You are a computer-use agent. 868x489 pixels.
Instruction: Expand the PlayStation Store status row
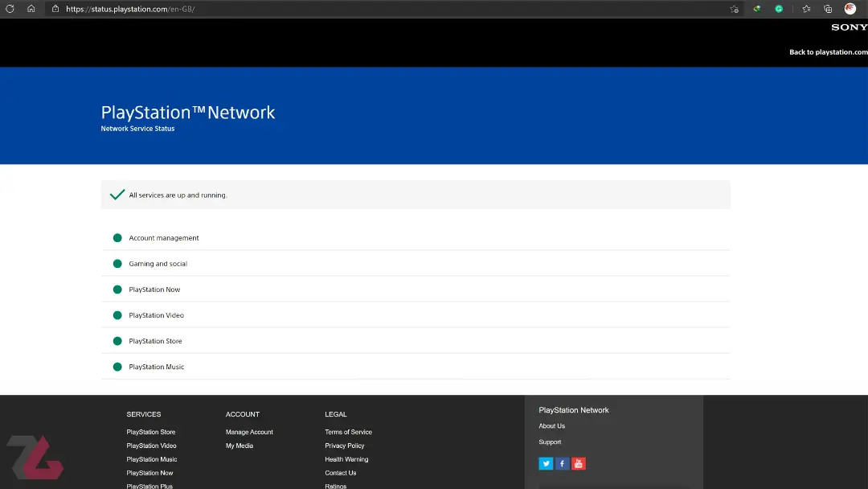click(x=416, y=340)
